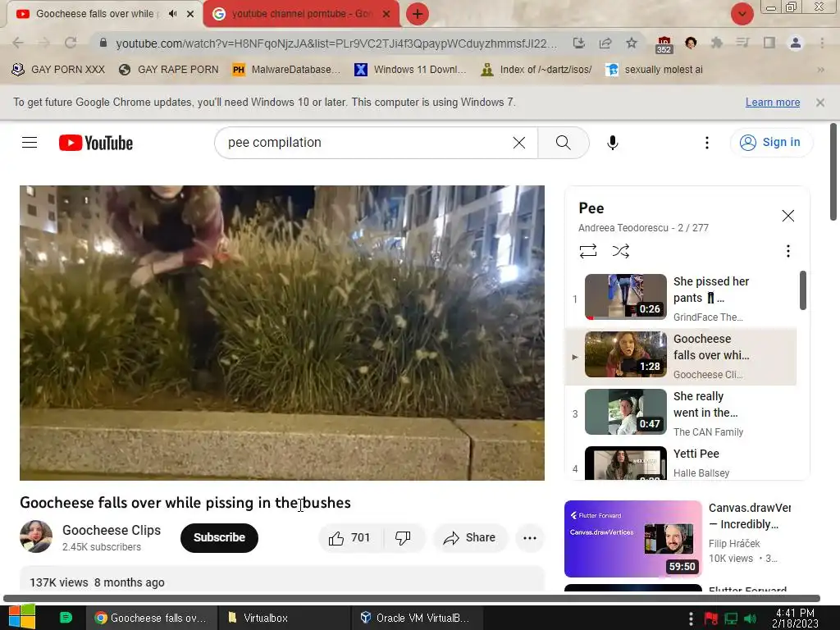Close the Goocheese YouTube tab
The height and width of the screenshot is (630, 840).
coord(190,14)
